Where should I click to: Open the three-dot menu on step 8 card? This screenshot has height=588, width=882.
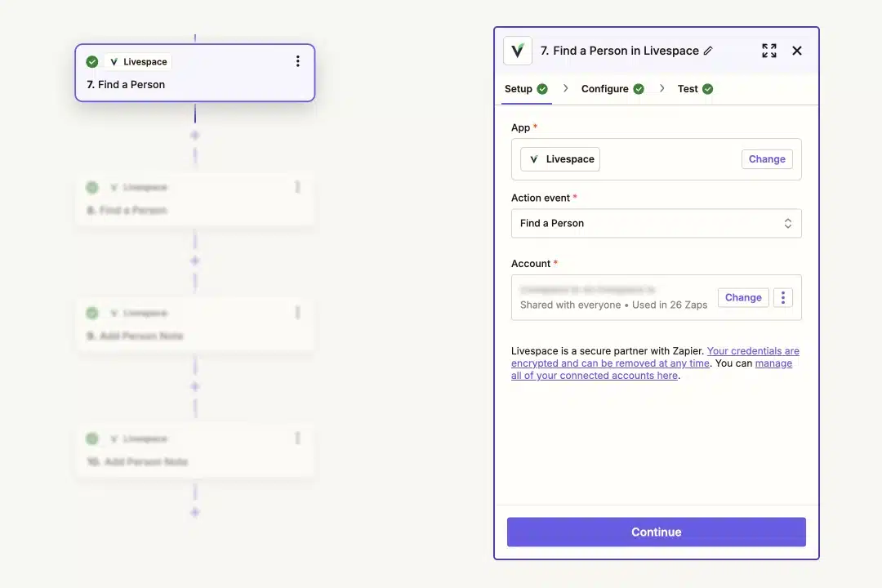coord(297,187)
